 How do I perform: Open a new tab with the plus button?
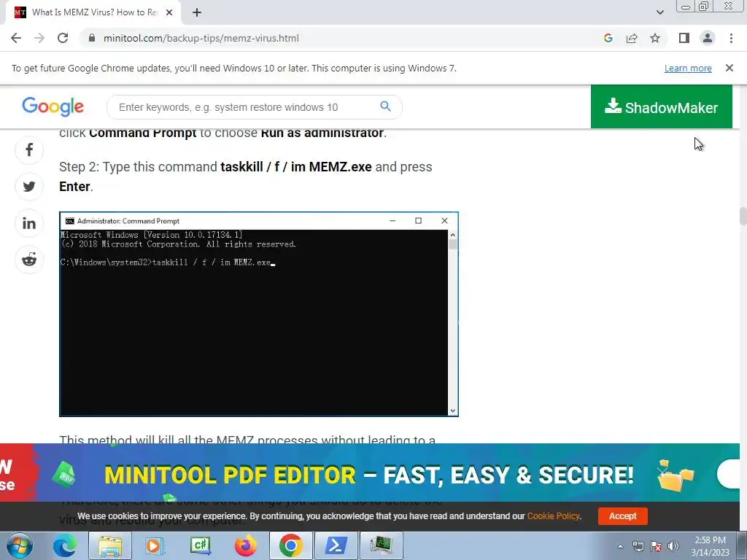pos(197,13)
